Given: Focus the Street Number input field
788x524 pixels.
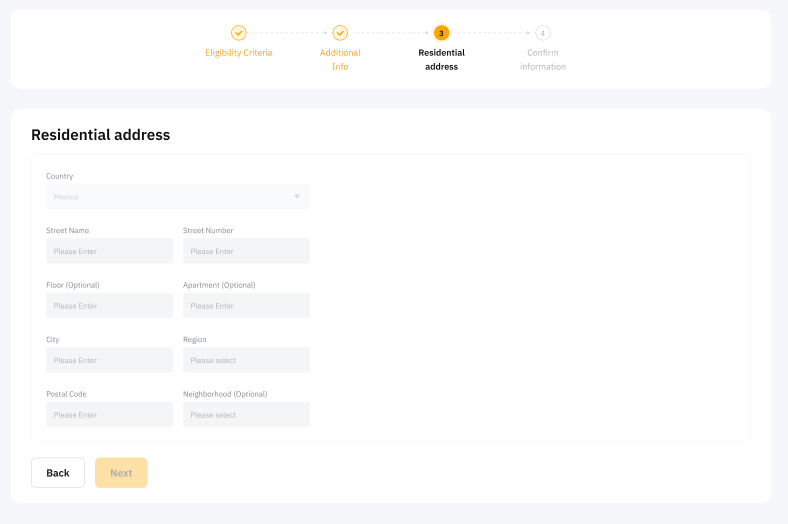Looking at the screenshot, I should point(246,251).
